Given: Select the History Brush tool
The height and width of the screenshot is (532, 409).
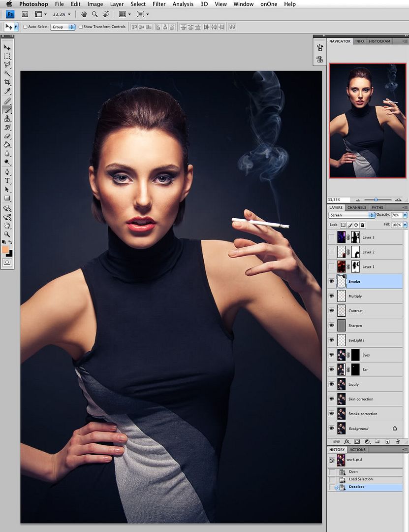Looking at the screenshot, I should click(x=7, y=128).
